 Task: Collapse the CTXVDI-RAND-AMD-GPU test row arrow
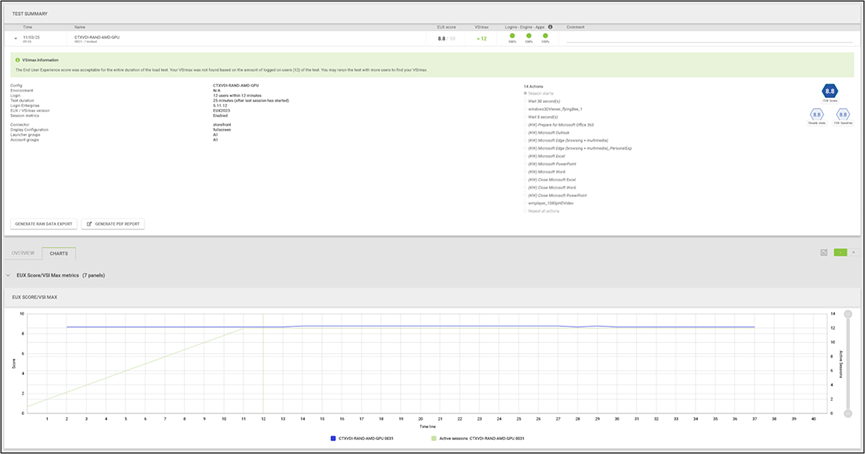pos(15,39)
